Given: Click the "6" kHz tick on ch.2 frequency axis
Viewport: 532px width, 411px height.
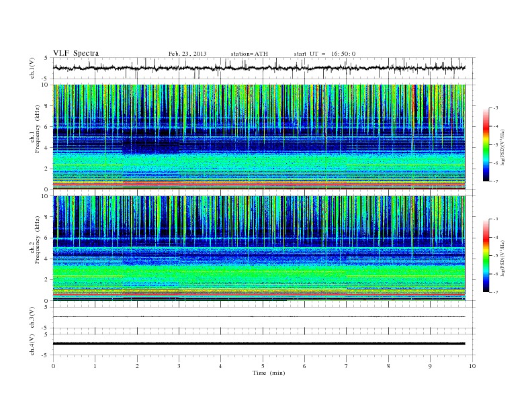Looking at the screenshot, I should (46, 238).
